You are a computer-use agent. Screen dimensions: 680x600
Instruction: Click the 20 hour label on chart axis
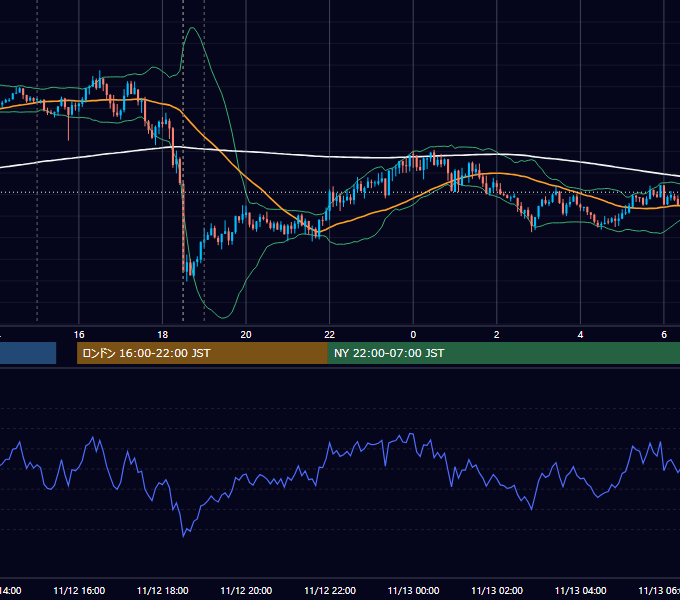tap(246, 334)
